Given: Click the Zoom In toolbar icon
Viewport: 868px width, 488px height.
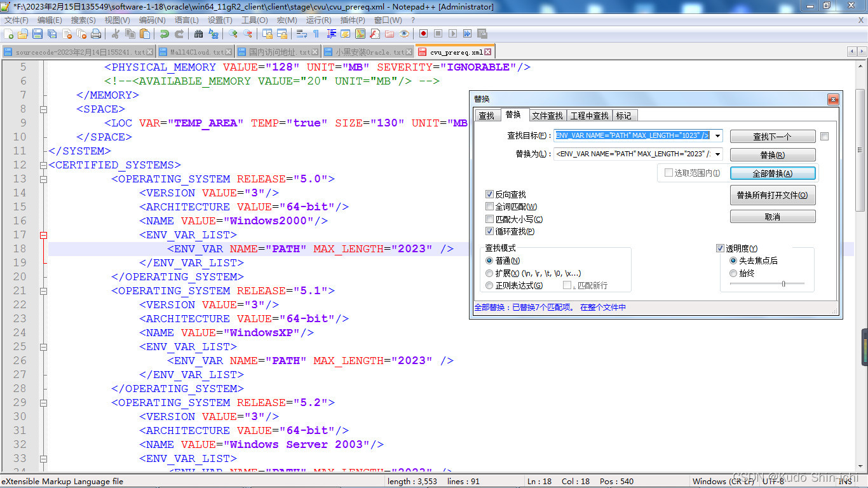Looking at the screenshot, I should coord(233,34).
